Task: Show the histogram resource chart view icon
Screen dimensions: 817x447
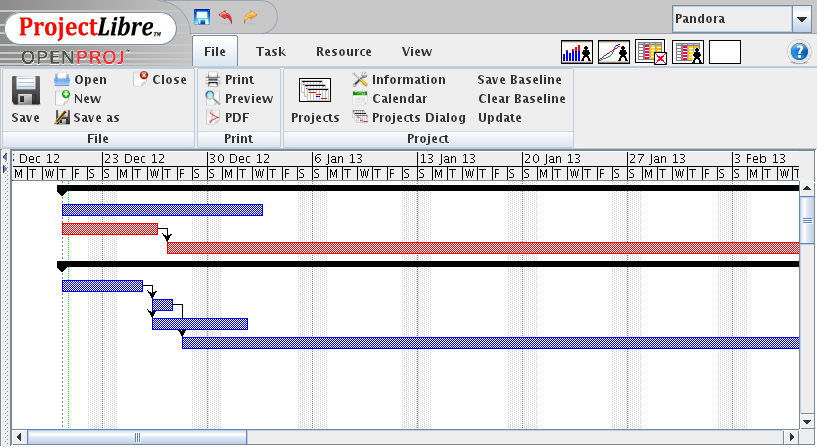Action: (577, 52)
